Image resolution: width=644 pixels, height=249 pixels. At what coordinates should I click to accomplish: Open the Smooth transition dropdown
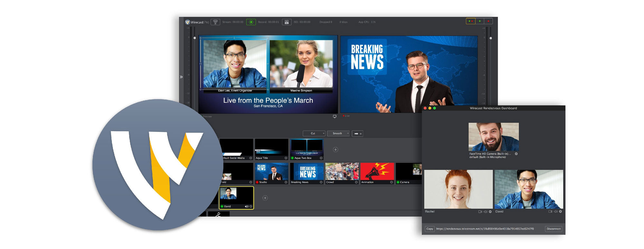338,134
